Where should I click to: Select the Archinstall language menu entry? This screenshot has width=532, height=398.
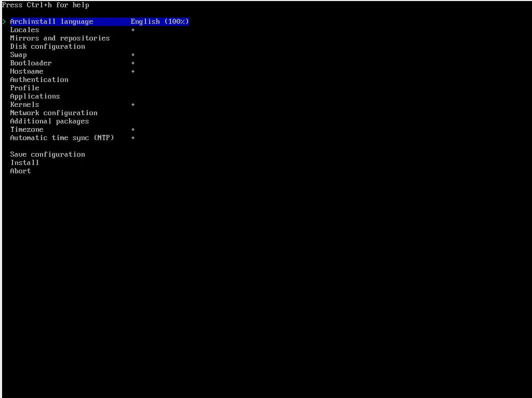[51, 22]
